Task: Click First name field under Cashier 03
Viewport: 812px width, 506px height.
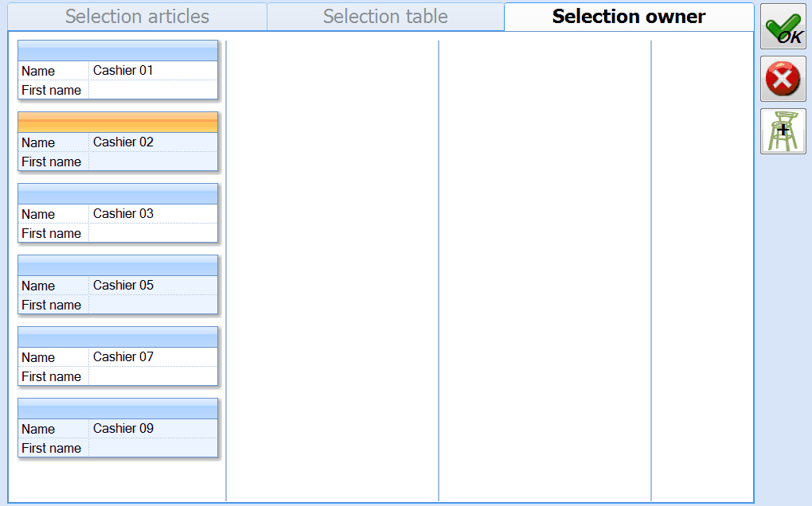Action: click(152, 234)
